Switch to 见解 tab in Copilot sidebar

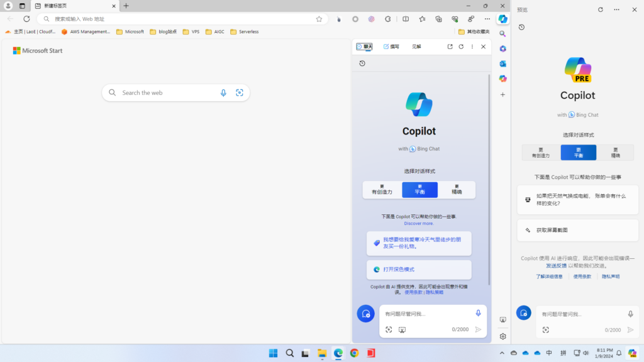click(x=416, y=47)
